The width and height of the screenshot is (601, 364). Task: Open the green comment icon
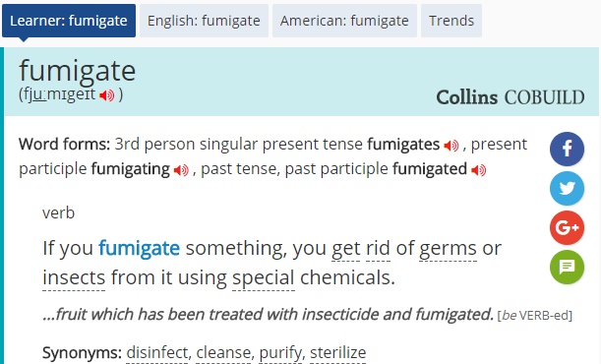[567, 267]
